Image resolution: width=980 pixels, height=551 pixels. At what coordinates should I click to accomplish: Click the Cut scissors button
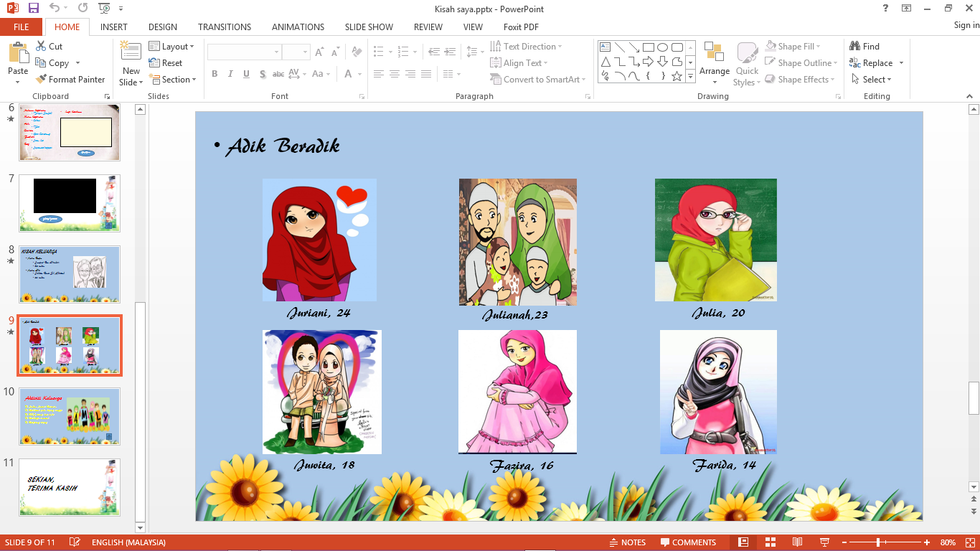tap(49, 47)
